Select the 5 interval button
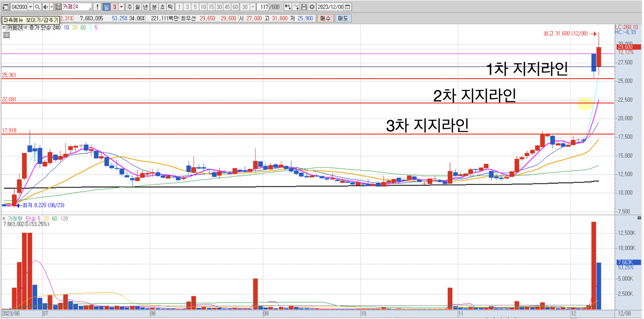The image size is (644, 319). pyautogui.click(x=195, y=7)
